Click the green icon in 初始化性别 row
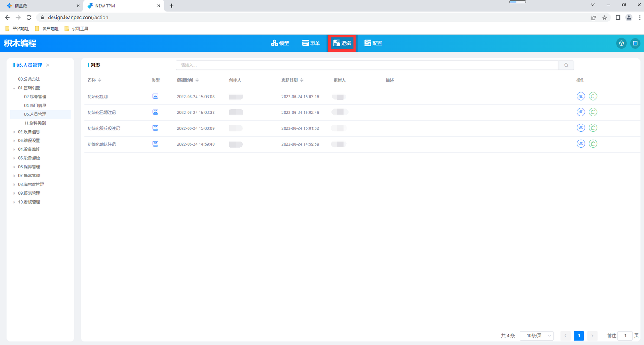 coord(593,96)
